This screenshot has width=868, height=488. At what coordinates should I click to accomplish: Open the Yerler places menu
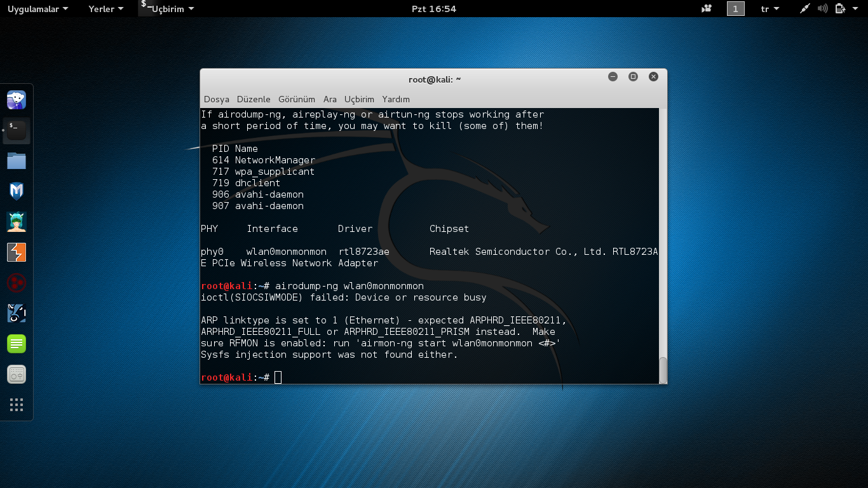(x=105, y=9)
